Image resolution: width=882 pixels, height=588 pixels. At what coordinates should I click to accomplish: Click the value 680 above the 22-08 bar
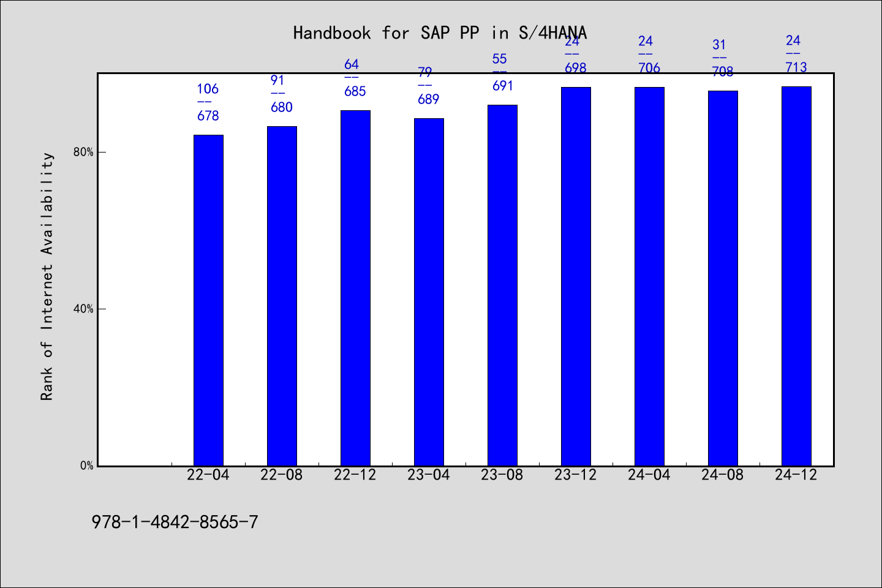point(282,107)
